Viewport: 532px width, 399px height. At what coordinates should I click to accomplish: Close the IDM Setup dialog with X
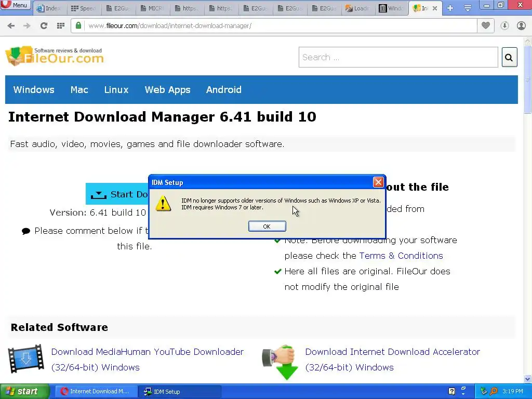[378, 182]
